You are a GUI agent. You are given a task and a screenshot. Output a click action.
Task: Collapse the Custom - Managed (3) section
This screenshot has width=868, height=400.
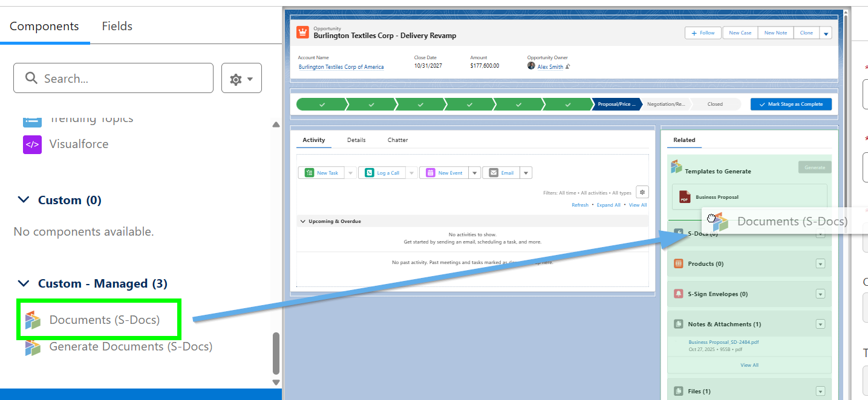[24, 283]
